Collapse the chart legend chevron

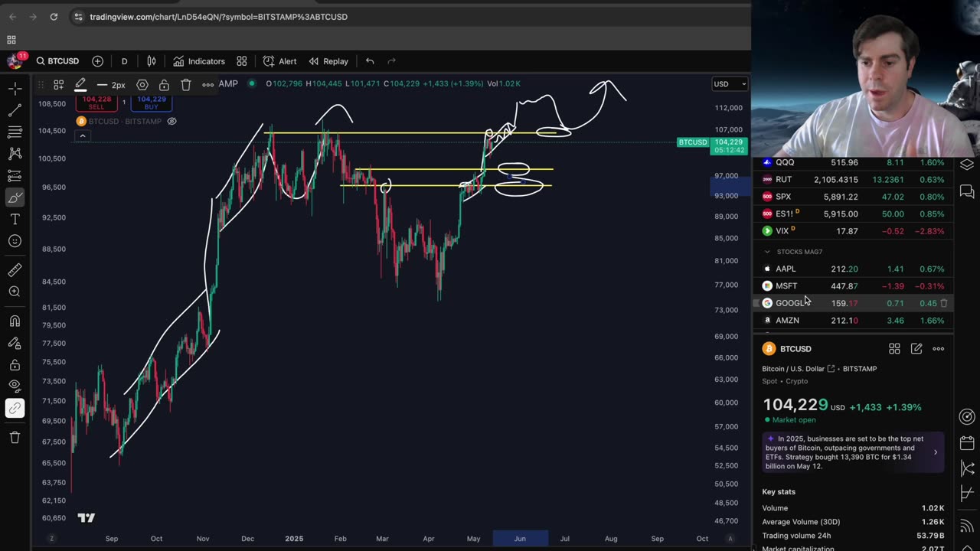click(82, 136)
